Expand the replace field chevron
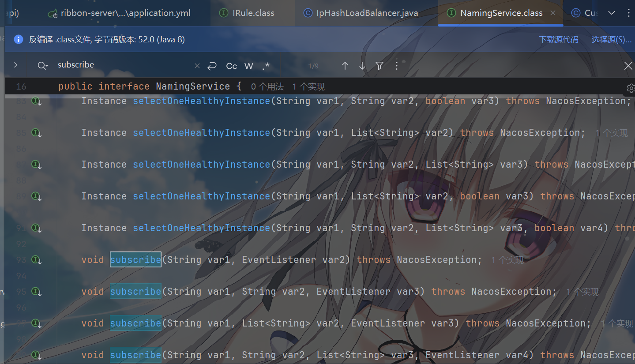This screenshot has height=364, width=635. 16,65
